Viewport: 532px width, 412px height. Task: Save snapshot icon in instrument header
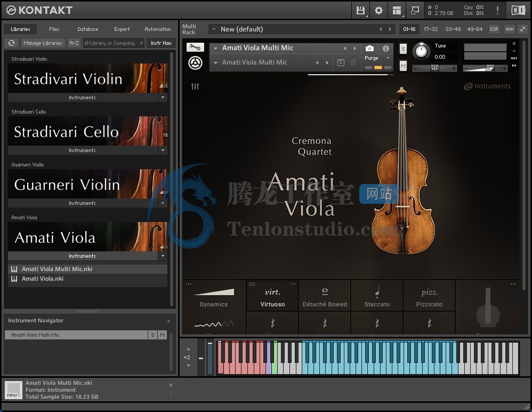pos(341,62)
